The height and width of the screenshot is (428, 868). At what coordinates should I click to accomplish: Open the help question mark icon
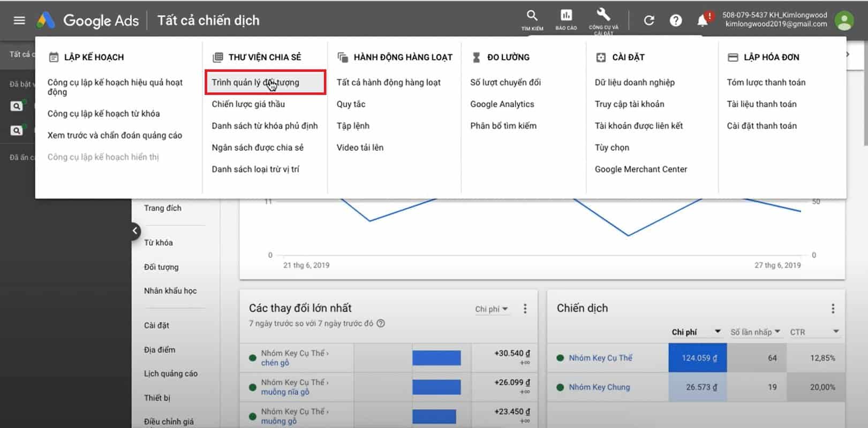click(676, 20)
